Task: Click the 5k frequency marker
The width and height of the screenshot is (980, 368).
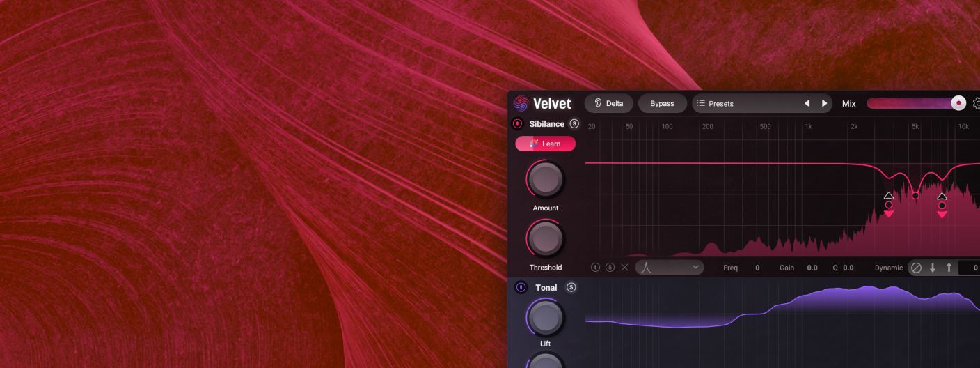Action: [x=915, y=126]
